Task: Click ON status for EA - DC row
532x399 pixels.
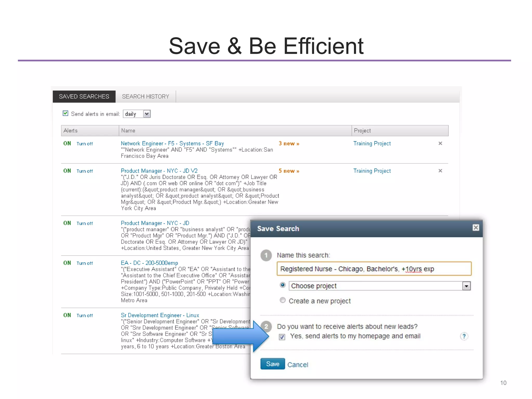Action: click(x=67, y=263)
